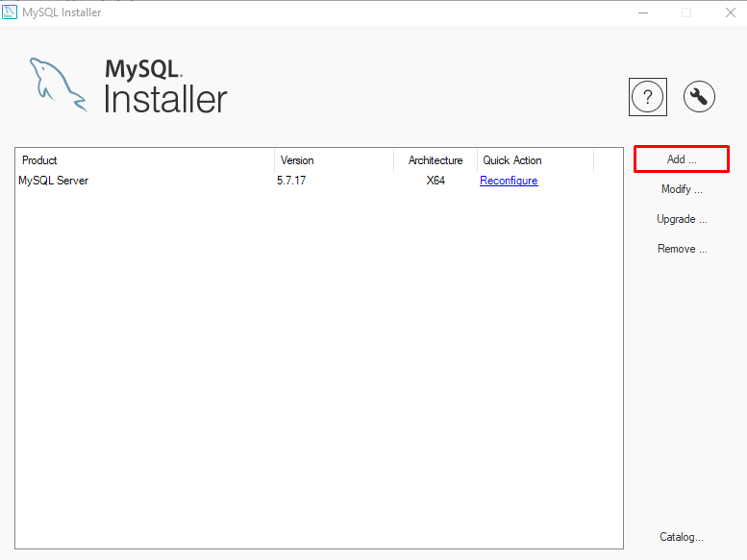Click the MySQL dolphin logo

(x=58, y=85)
